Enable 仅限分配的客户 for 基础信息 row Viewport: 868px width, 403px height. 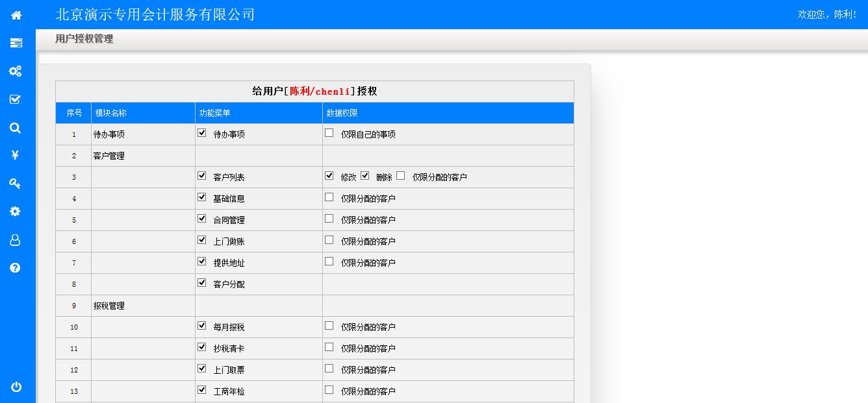coord(329,197)
